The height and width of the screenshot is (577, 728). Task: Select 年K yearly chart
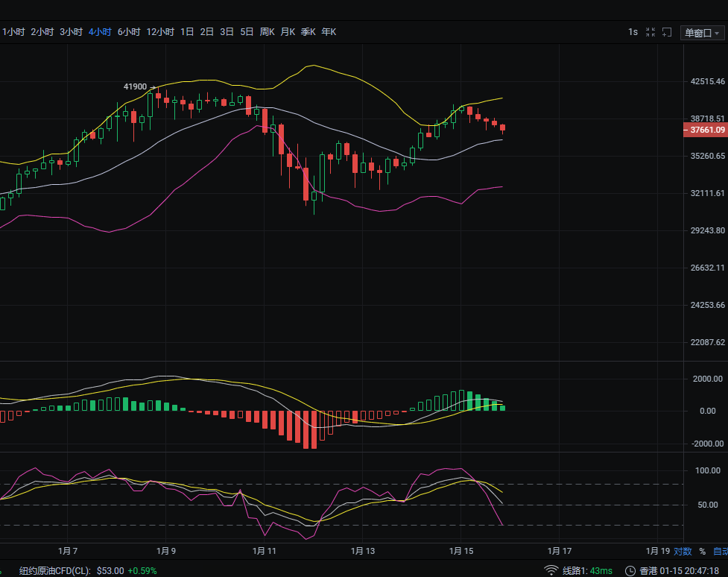point(329,32)
